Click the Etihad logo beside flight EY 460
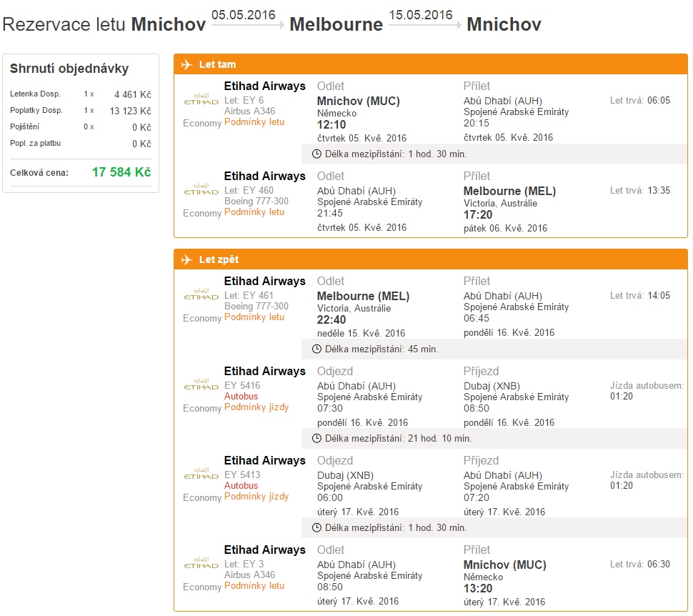 tap(201, 189)
